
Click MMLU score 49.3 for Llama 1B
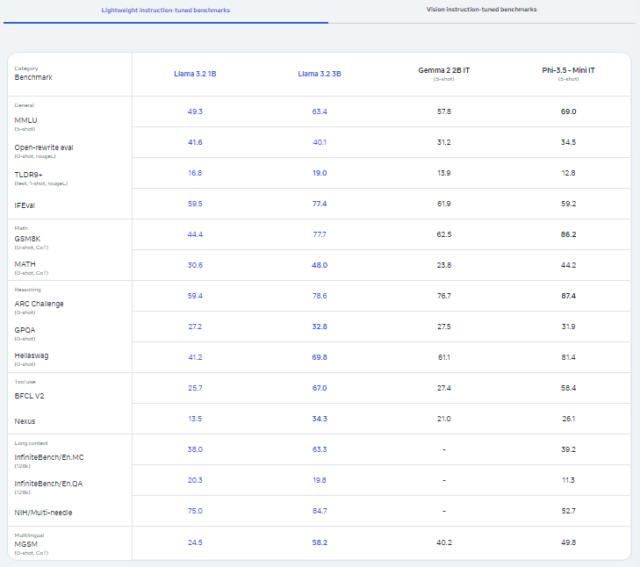[195, 111]
